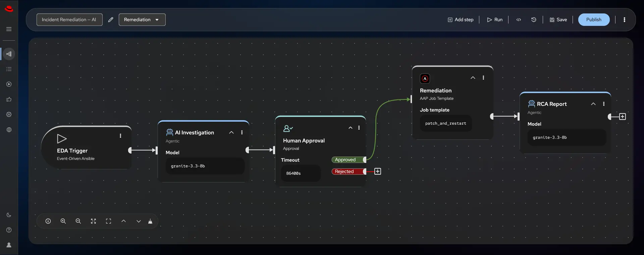Add step after RCA Report node
Screen dimensions: 644x255
coord(623,117)
